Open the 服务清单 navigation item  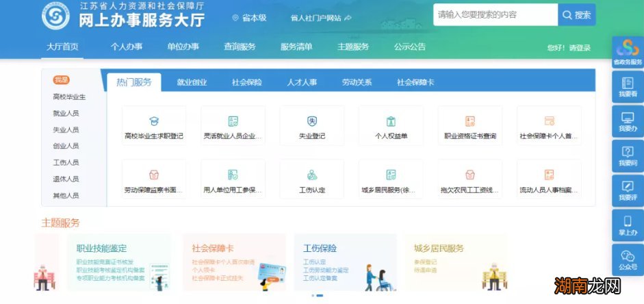click(296, 47)
